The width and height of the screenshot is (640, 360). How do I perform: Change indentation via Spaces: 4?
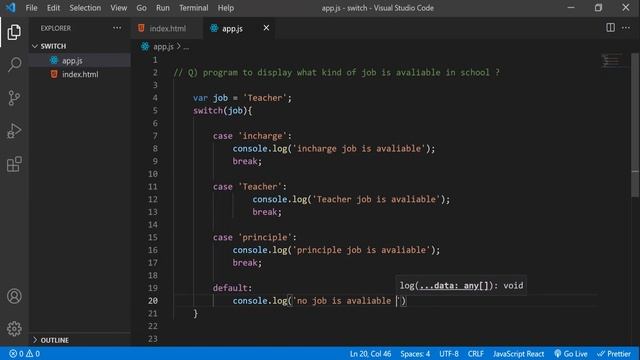click(415, 353)
